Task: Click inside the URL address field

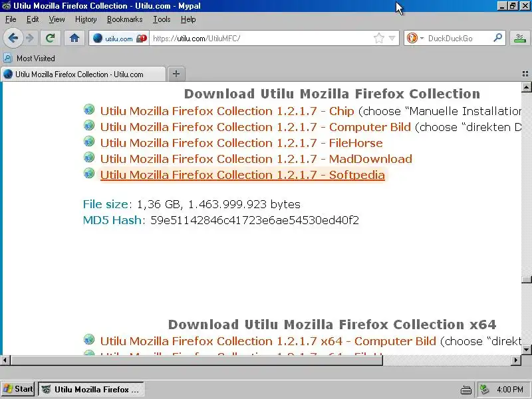Action: (x=261, y=39)
